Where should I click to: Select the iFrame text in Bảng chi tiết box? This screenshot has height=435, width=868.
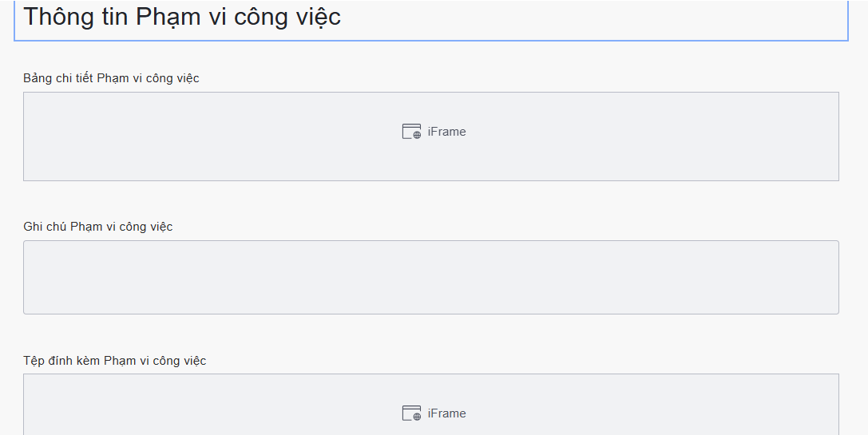click(446, 132)
